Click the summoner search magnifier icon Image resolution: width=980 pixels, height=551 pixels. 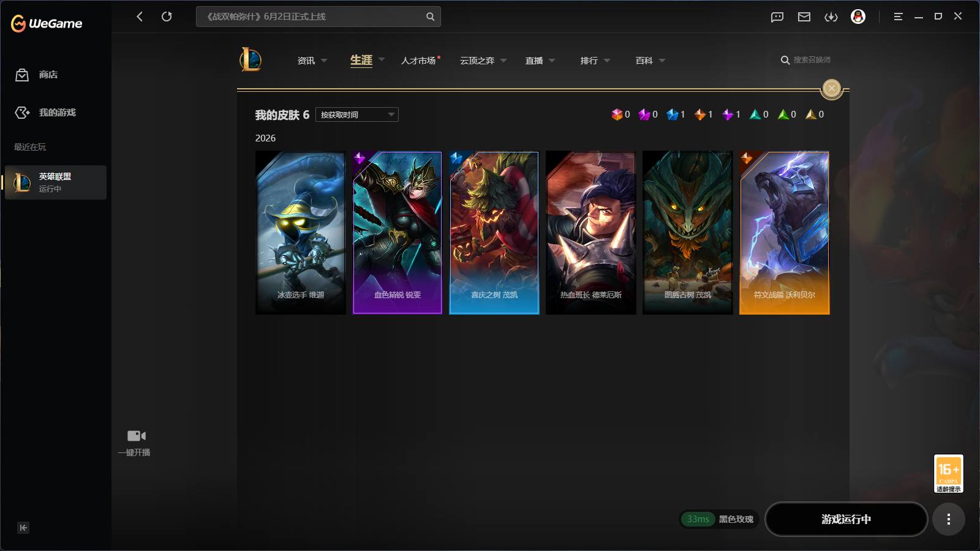[785, 60]
